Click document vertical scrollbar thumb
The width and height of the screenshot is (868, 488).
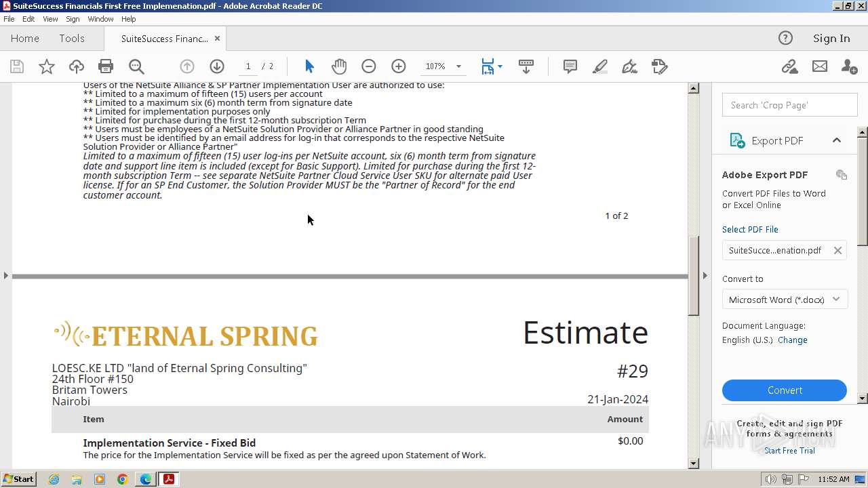[694, 274]
